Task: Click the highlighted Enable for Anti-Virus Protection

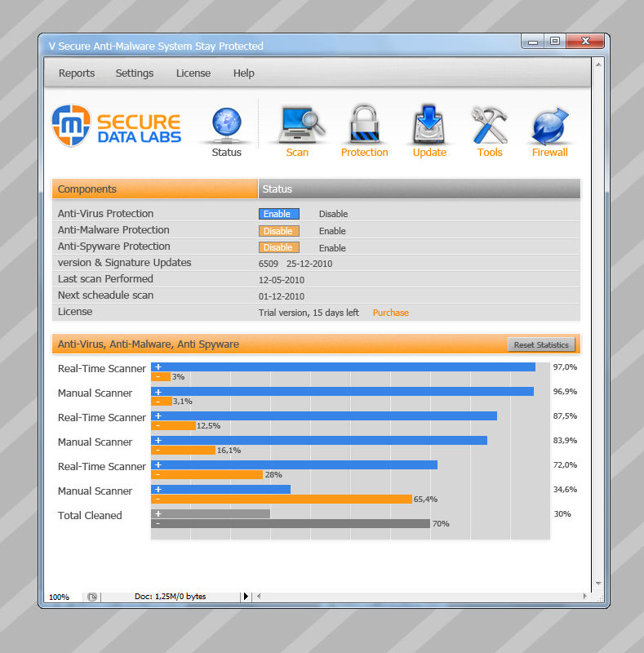Action: [278, 214]
